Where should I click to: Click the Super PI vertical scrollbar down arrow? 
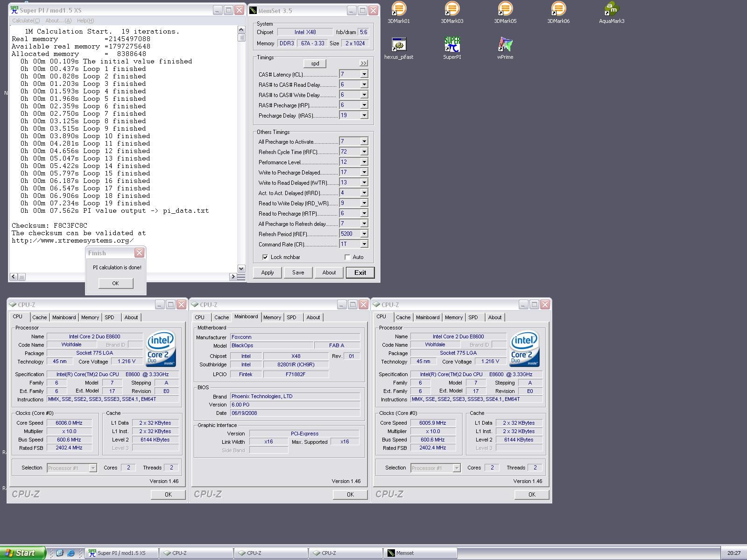(241, 268)
